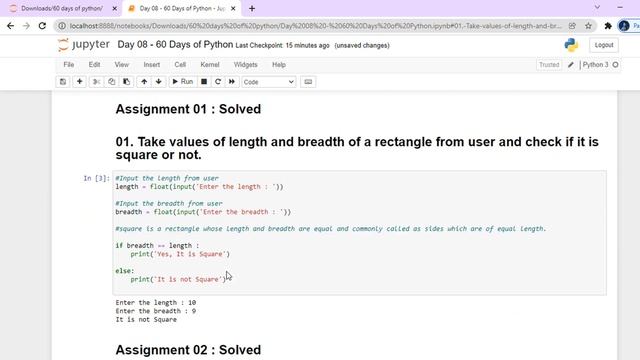Go forward in browser history

tap(26, 26)
